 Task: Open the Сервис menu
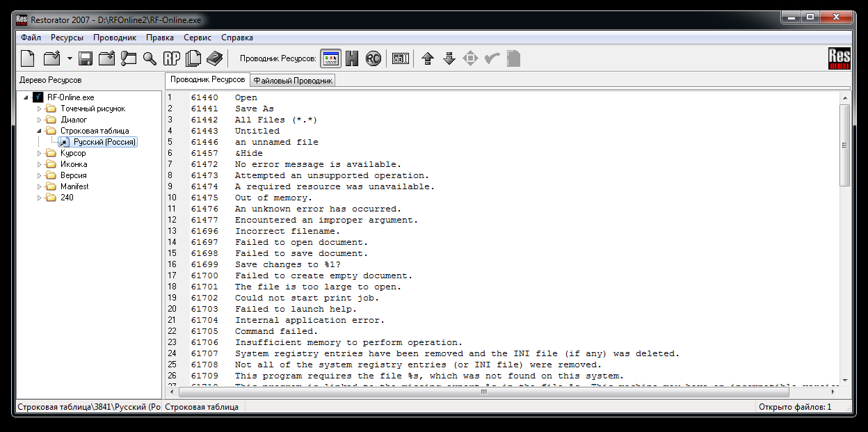tap(198, 38)
